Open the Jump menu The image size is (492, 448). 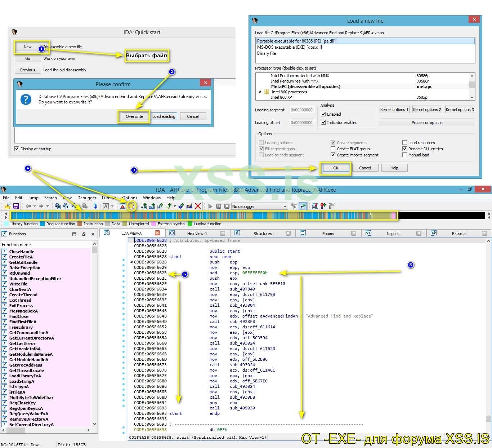33,198
